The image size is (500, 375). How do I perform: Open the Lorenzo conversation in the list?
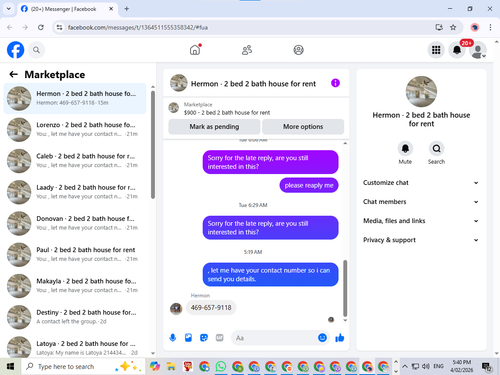coord(75,129)
